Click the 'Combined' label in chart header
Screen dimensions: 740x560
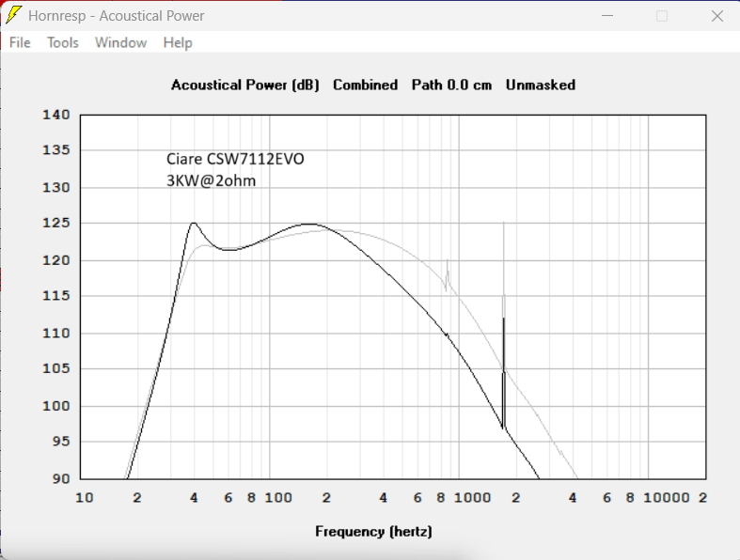pyautogui.click(x=365, y=85)
